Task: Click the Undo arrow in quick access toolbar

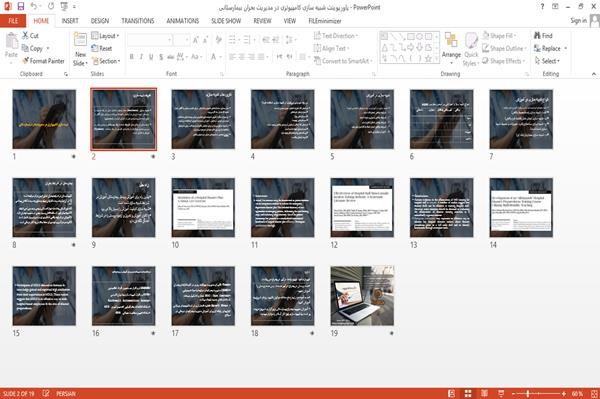Action: (x=34, y=6)
